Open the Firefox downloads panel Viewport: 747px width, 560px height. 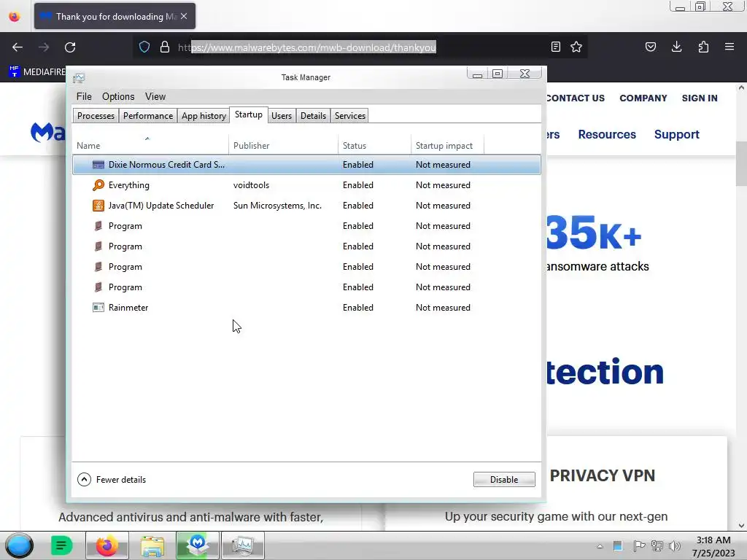tap(676, 47)
